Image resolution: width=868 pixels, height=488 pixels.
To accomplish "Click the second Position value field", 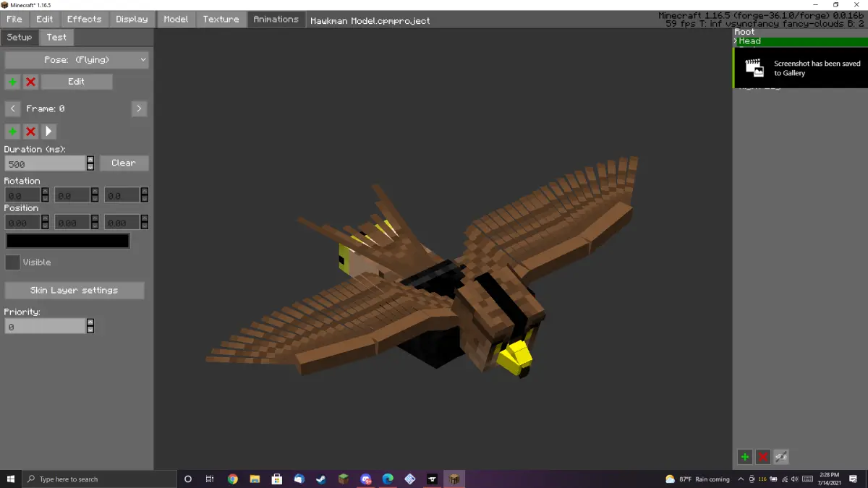I will [x=72, y=223].
